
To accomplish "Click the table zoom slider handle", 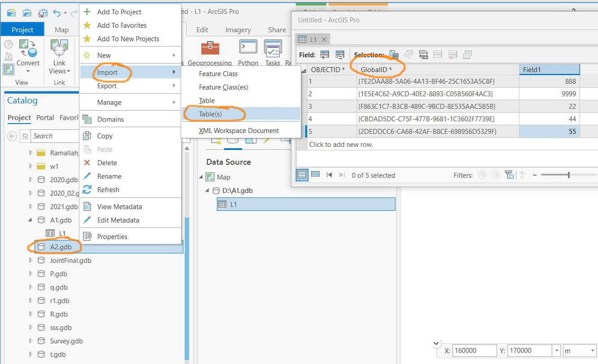I will [x=569, y=175].
